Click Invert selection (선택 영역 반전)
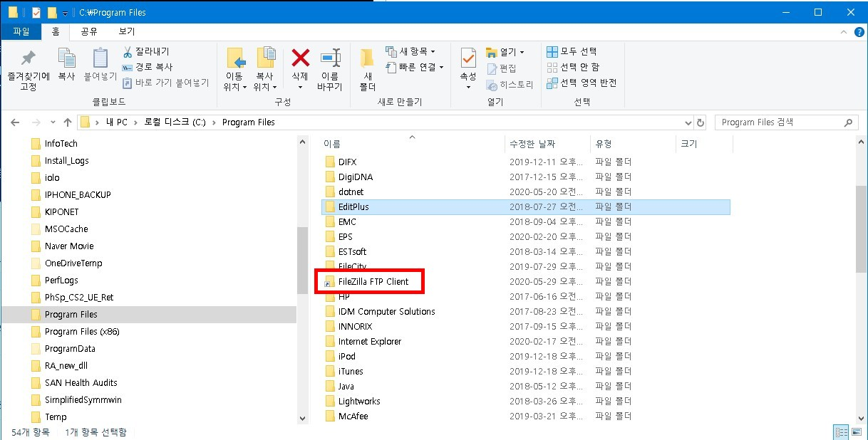Image resolution: width=868 pixels, height=440 pixels. [582, 83]
